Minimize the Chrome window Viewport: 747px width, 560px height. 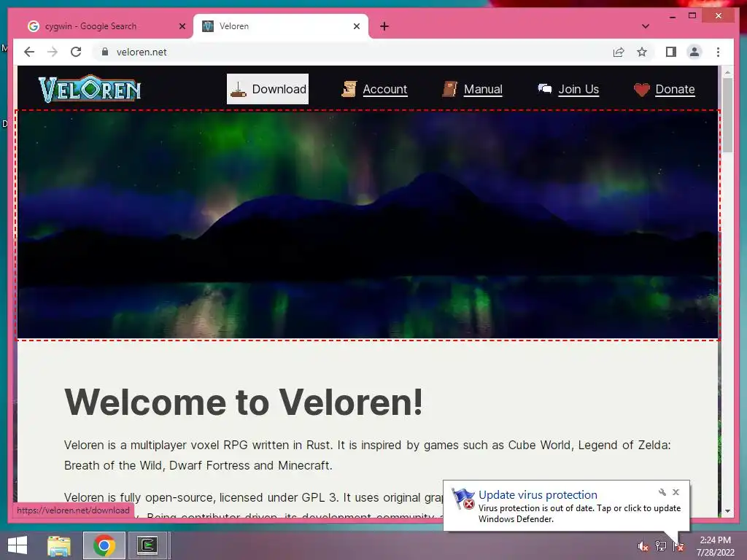pyautogui.click(x=672, y=16)
